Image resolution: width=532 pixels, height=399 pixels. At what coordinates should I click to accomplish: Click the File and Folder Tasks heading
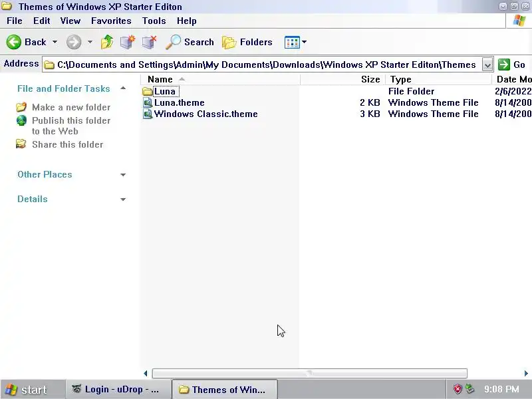click(x=64, y=88)
